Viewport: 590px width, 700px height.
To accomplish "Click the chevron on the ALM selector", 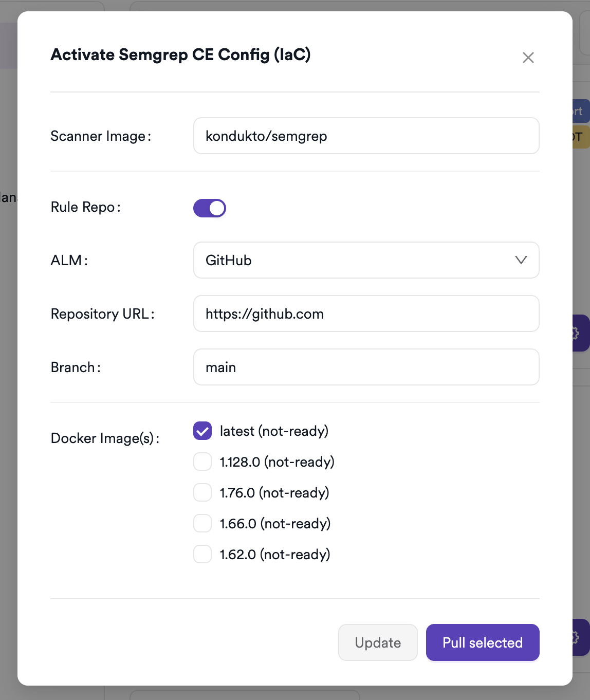I will pyautogui.click(x=521, y=260).
